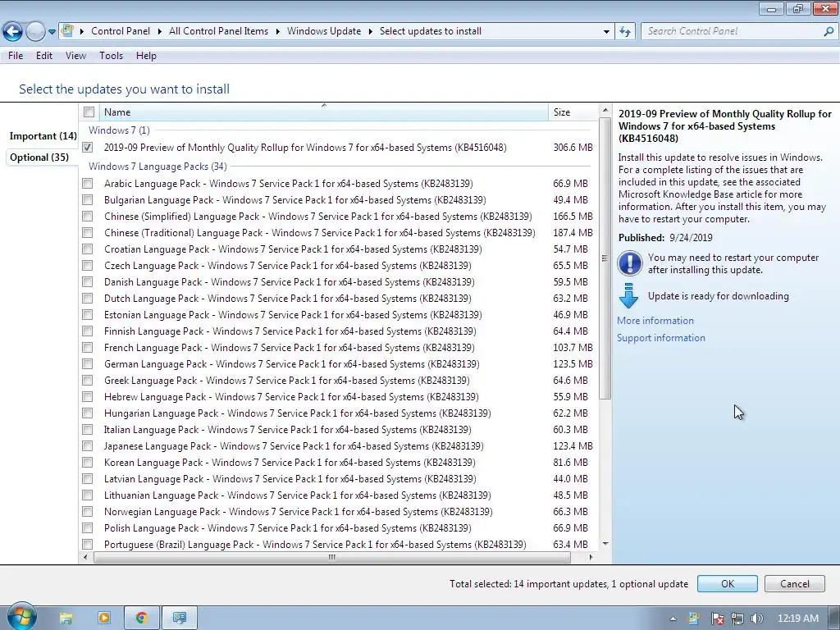Open the Support information link
Viewport: 840px width, 630px height.
pos(661,338)
